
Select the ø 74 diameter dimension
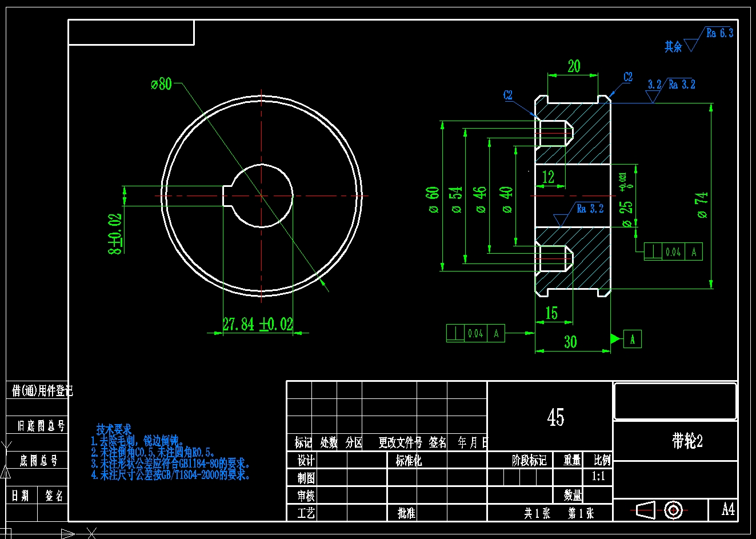coord(702,205)
